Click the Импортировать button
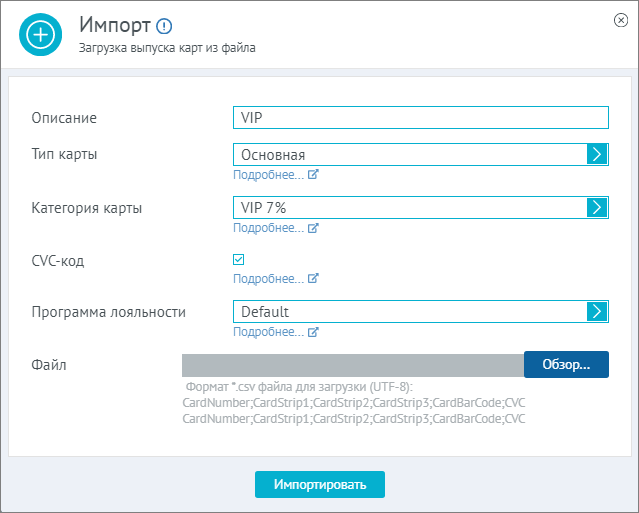The width and height of the screenshot is (639, 513). 320,484
